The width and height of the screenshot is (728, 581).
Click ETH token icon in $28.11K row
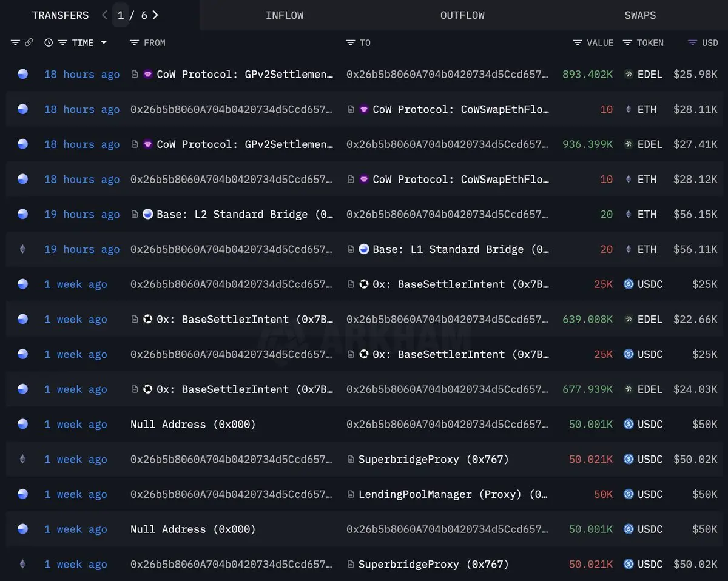coord(629,109)
